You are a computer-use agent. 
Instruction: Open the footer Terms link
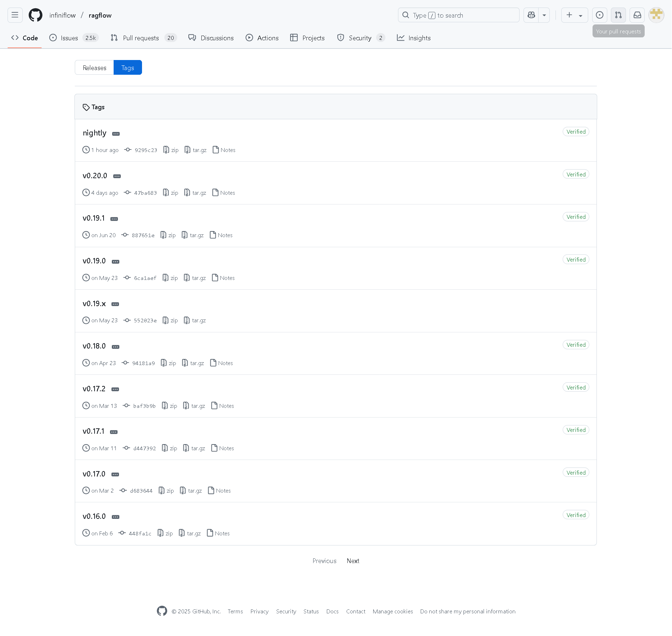tap(235, 611)
